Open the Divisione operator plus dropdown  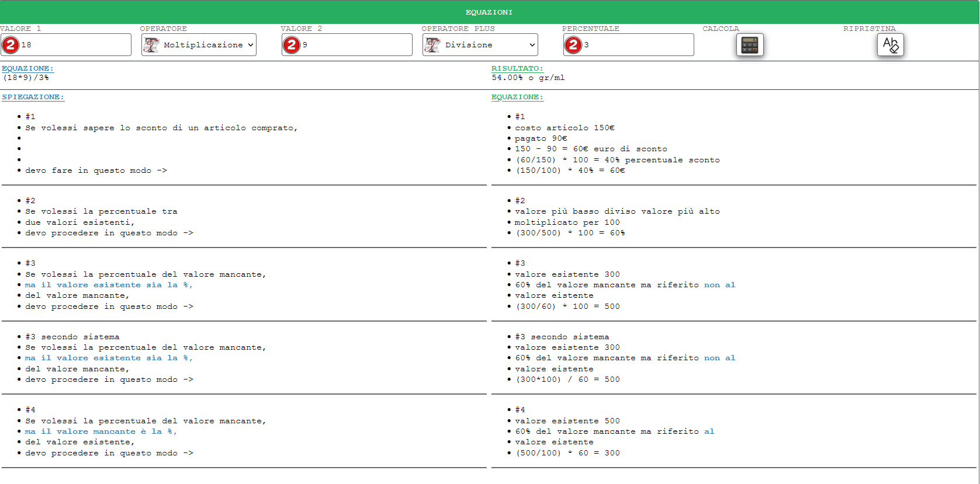480,45
